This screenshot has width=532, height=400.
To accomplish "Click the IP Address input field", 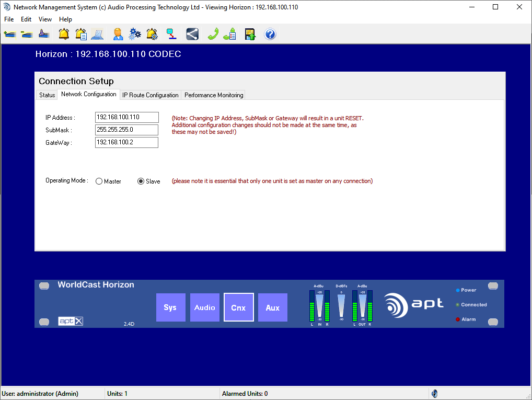I will (x=126, y=117).
